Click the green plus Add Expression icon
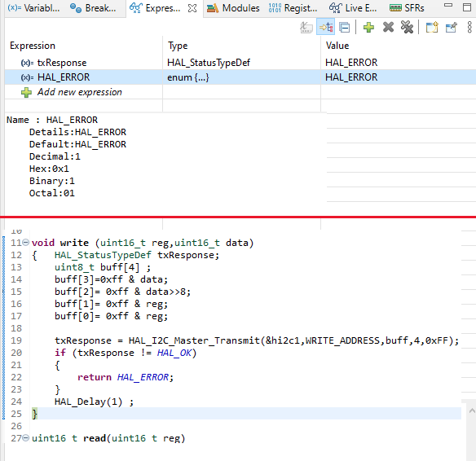The image size is (476, 461). [368, 28]
